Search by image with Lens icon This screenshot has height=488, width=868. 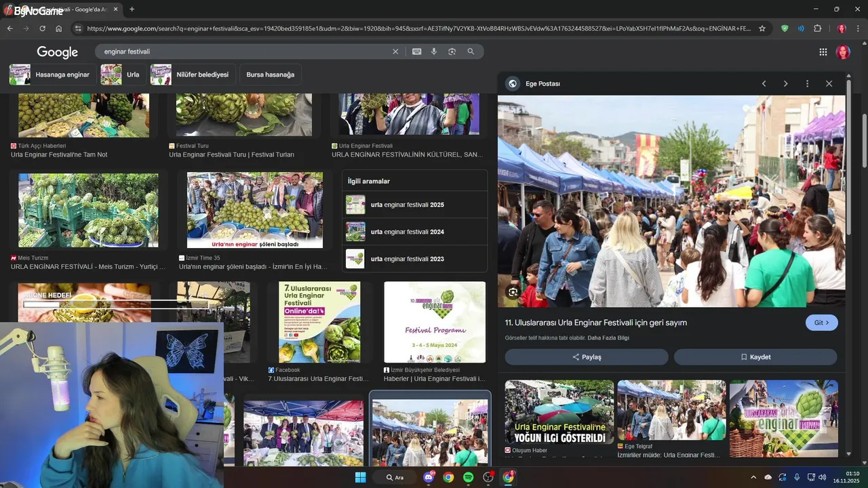tap(452, 52)
